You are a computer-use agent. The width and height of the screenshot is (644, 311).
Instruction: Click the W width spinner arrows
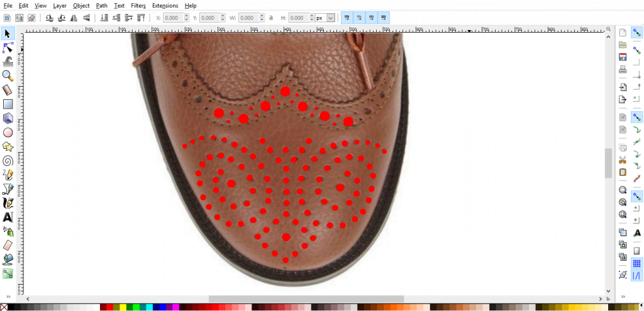tap(261, 18)
